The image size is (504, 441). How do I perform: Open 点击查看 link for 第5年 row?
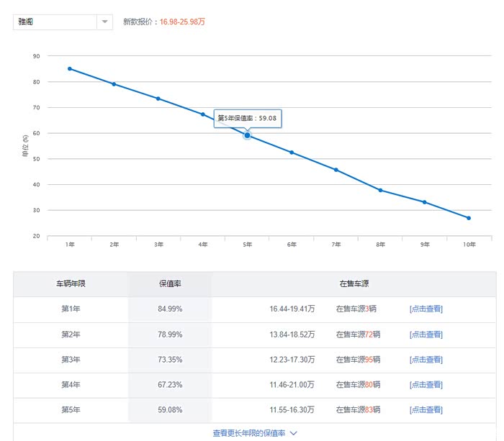coord(426,410)
